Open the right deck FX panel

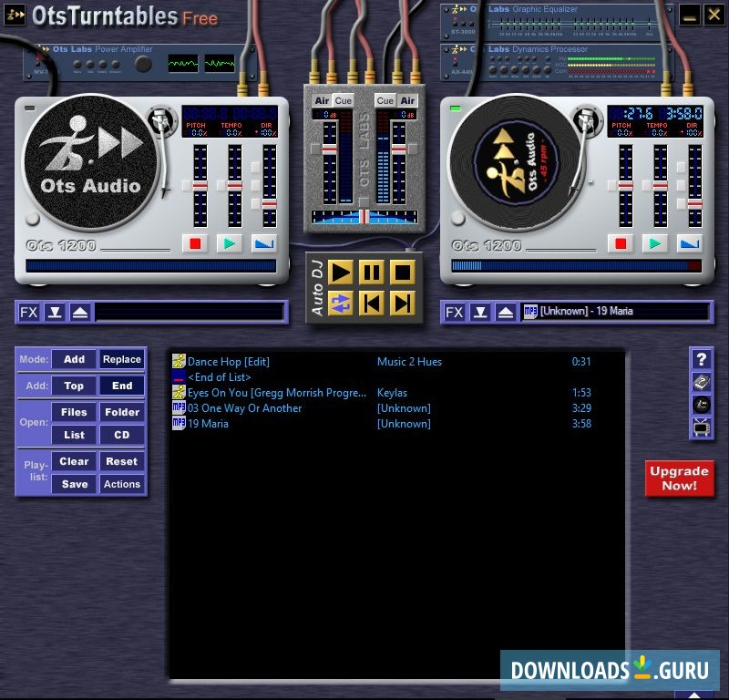pyautogui.click(x=454, y=312)
